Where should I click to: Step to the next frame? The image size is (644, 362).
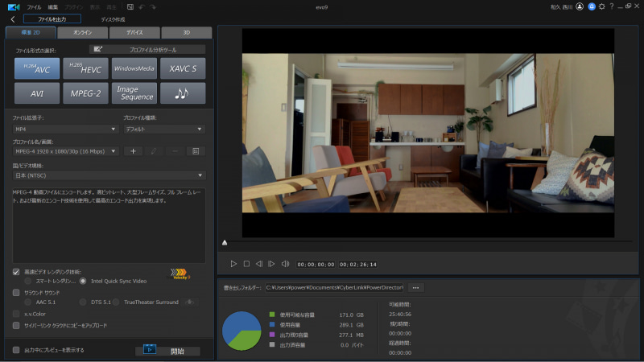click(271, 264)
